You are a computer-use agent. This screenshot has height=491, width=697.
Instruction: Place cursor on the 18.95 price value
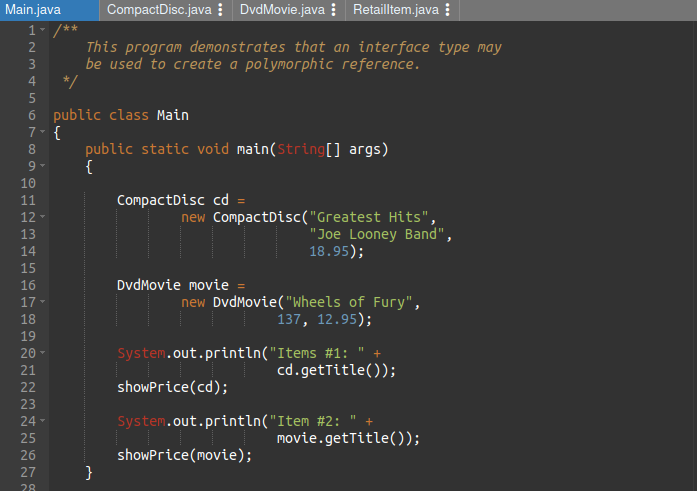point(328,251)
